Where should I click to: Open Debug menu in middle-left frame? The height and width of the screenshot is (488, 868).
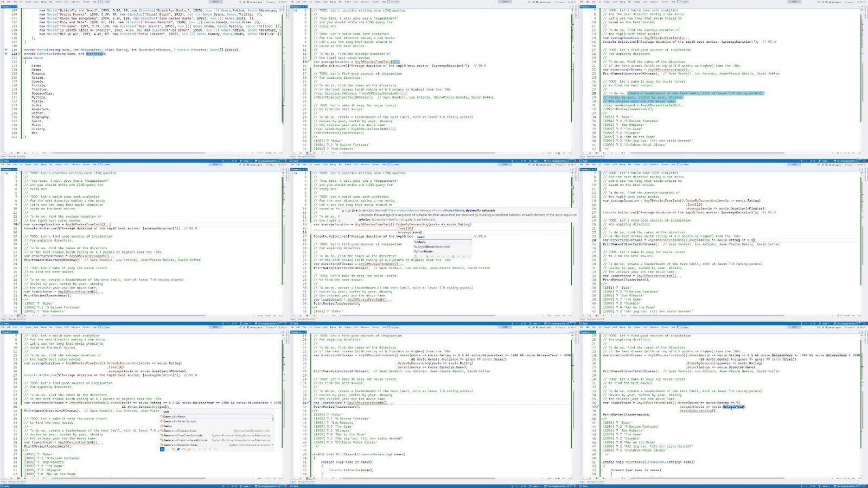coord(44,164)
